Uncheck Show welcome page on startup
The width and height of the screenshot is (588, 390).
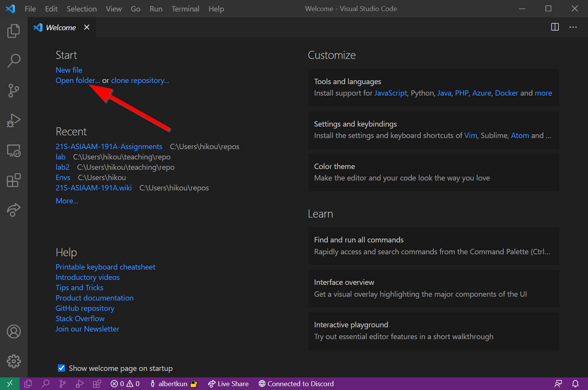click(61, 368)
